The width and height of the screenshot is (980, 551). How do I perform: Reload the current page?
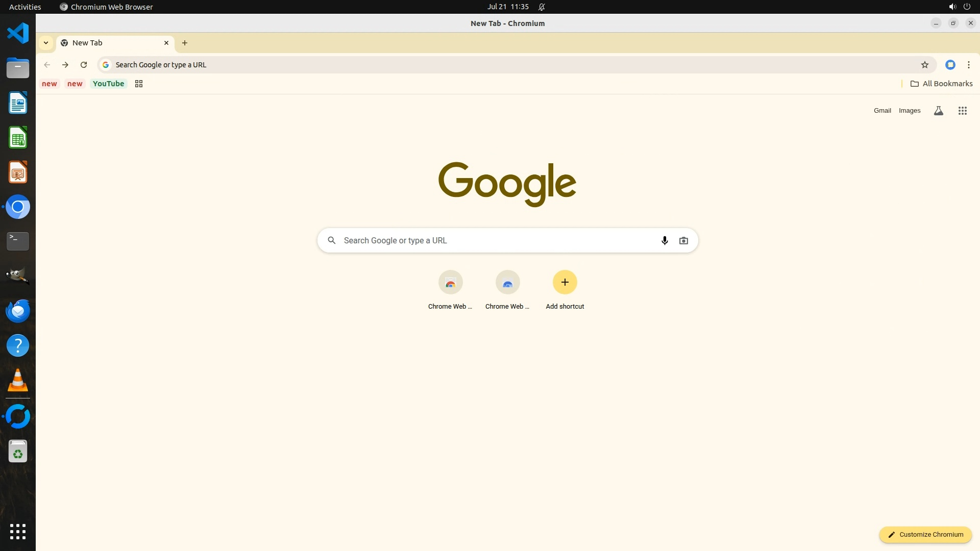click(84, 65)
